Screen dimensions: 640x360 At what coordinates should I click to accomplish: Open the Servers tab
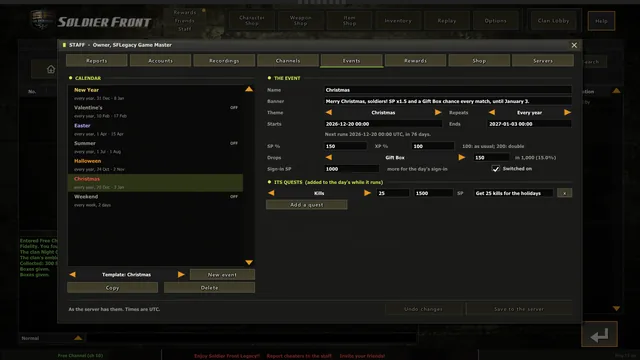pos(543,60)
